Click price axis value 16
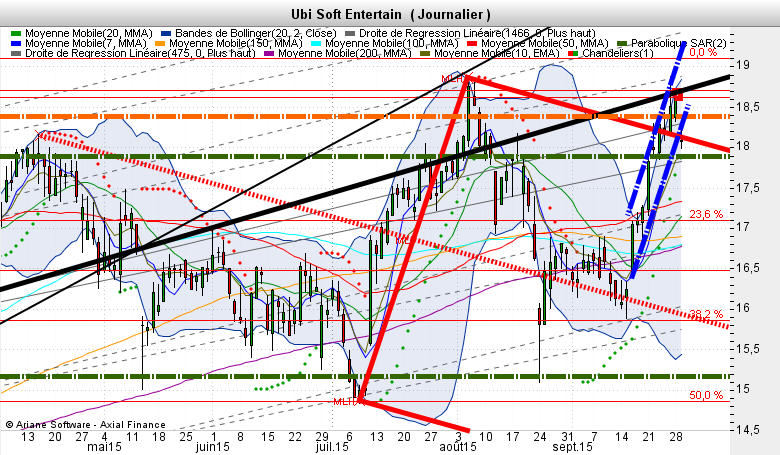The height and width of the screenshot is (455, 780). [x=743, y=308]
